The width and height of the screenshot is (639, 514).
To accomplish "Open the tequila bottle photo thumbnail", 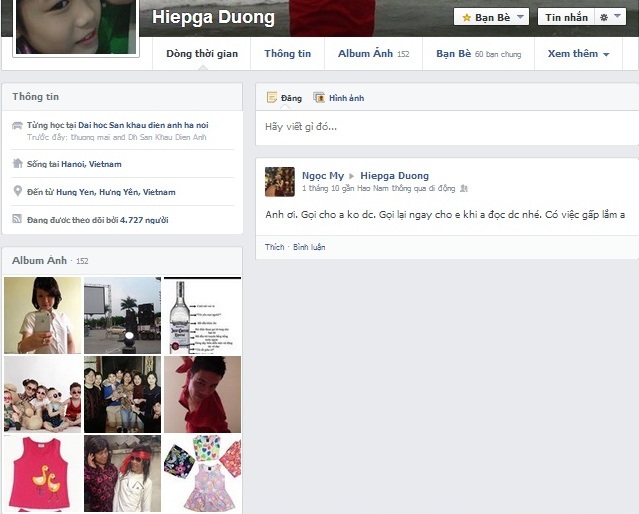I will pos(201,315).
